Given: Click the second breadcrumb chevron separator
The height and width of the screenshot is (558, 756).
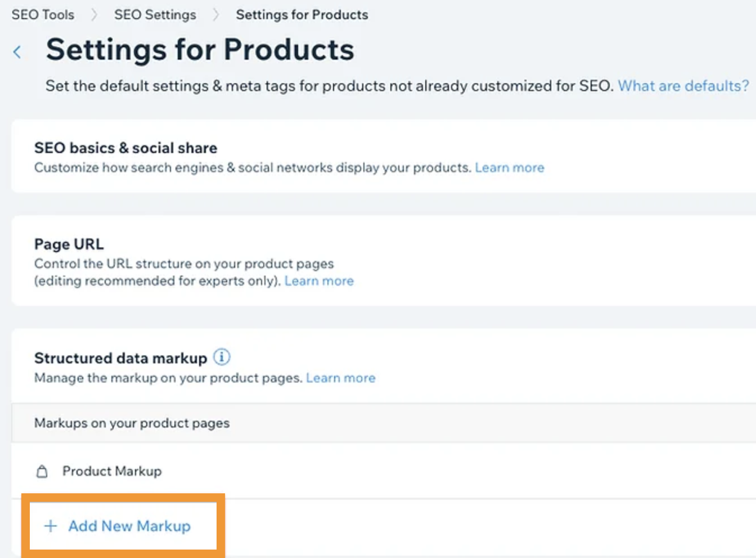Looking at the screenshot, I should point(216,15).
